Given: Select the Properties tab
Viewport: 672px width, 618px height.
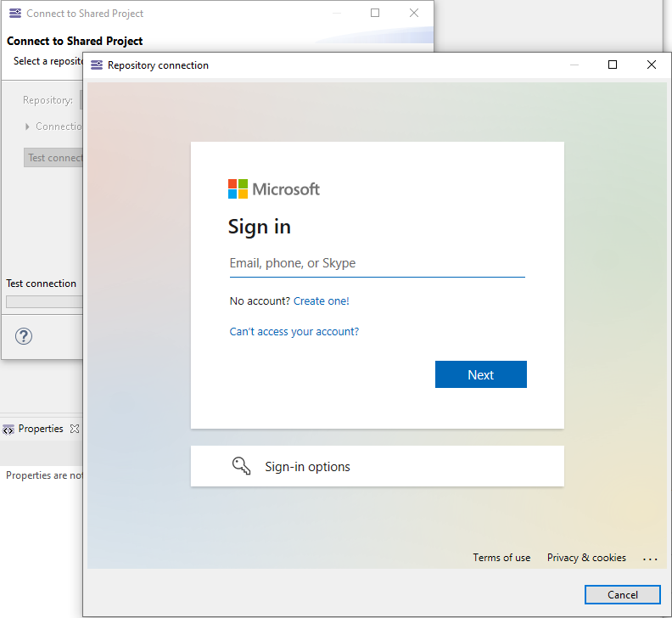Looking at the screenshot, I should coord(41,429).
